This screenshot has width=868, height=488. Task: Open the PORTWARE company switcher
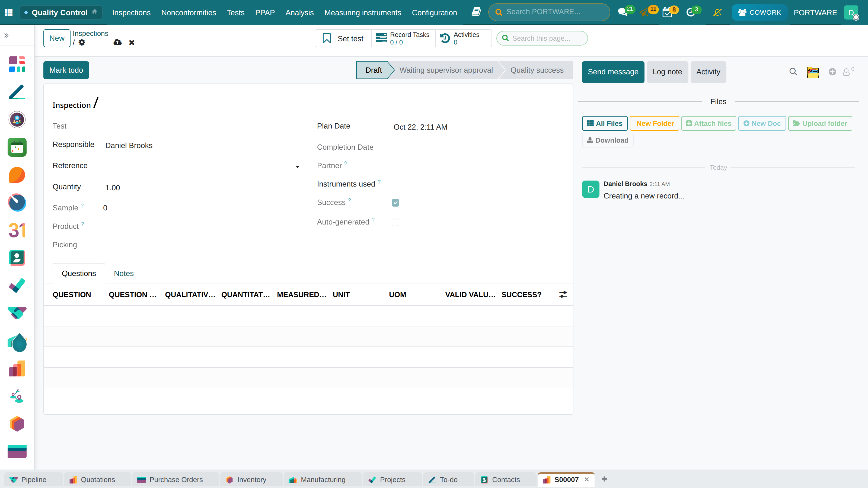(815, 12)
